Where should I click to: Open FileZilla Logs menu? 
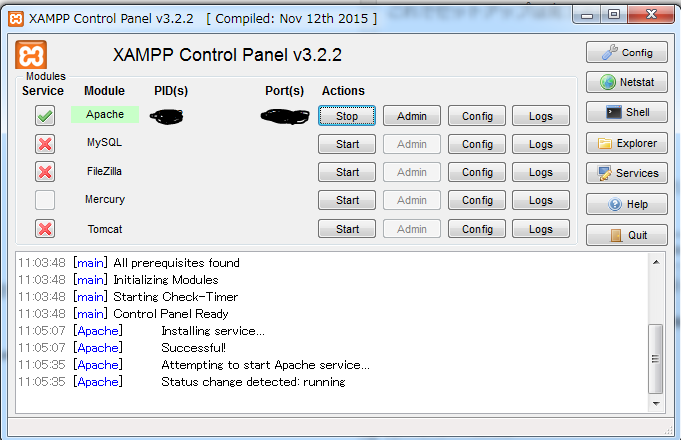tap(541, 172)
